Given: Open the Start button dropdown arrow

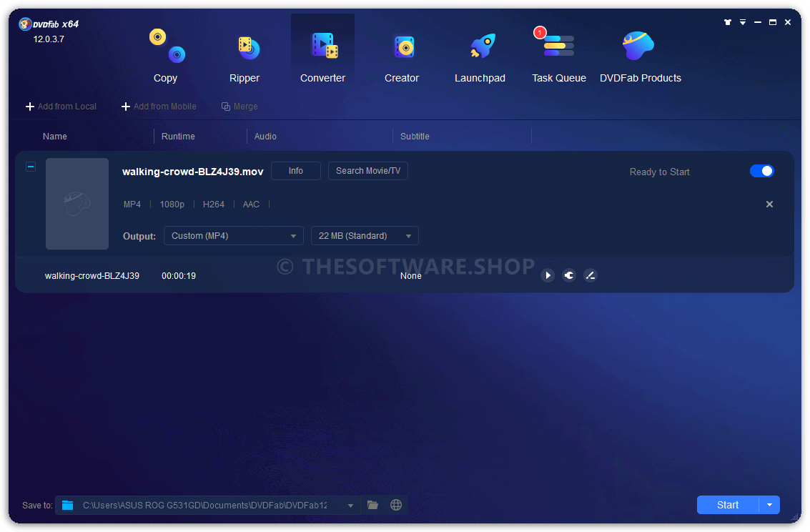Looking at the screenshot, I should [770, 505].
